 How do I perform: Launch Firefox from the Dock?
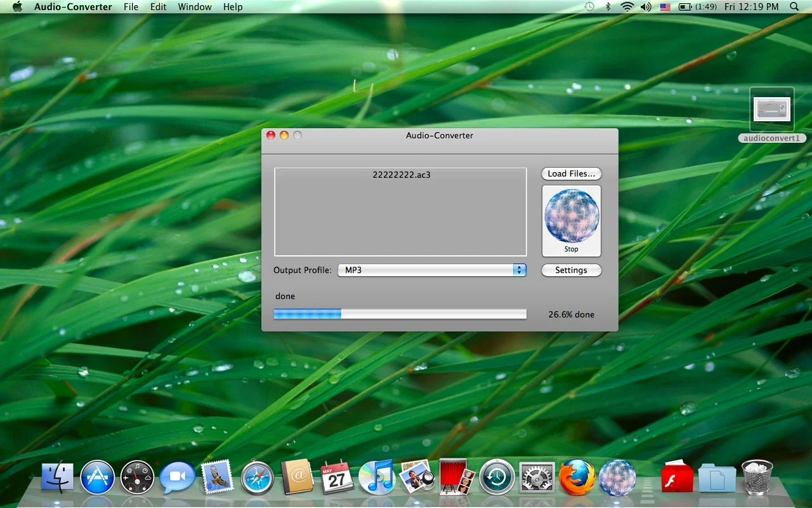(577, 477)
